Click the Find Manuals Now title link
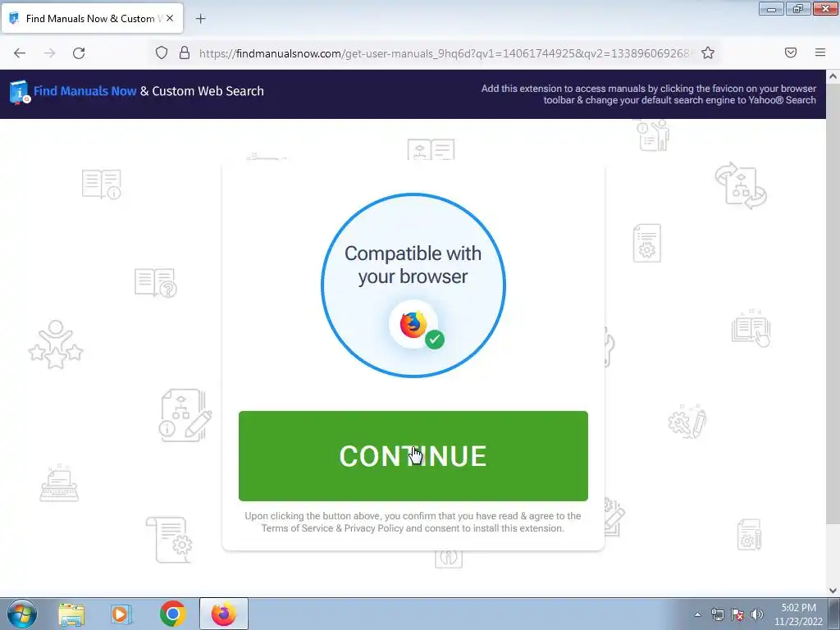Image resolution: width=840 pixels, height=630 pixels. pos(85,91)
